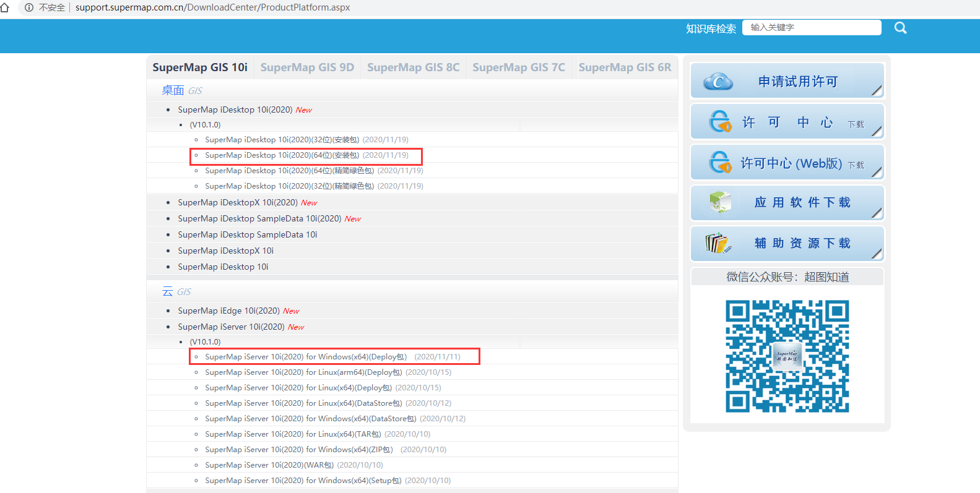Click the 桌面 GIS section heading
This screenshot has height=493, width=980.
[182, 90]
